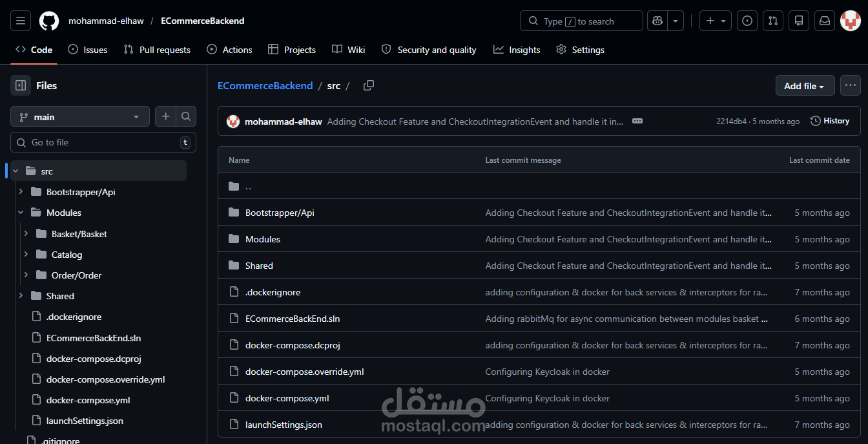868x444 pixels.
Task: Open the hamburger navigation menu
Action: tap(21, 21)
